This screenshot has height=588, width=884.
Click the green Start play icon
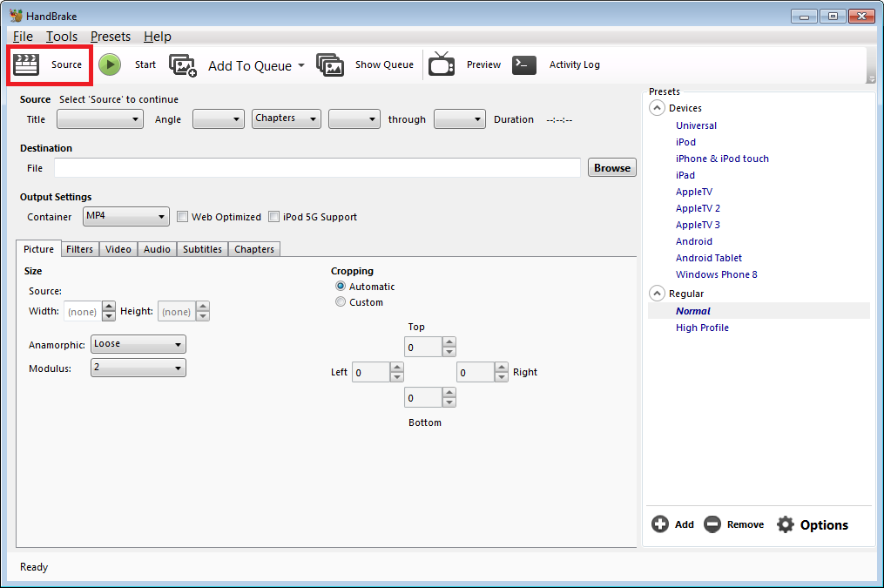tap(110, 64)
